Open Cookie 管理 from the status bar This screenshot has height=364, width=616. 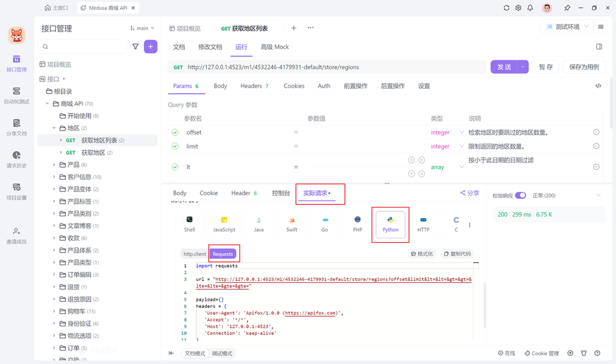[x=542, y=353]
